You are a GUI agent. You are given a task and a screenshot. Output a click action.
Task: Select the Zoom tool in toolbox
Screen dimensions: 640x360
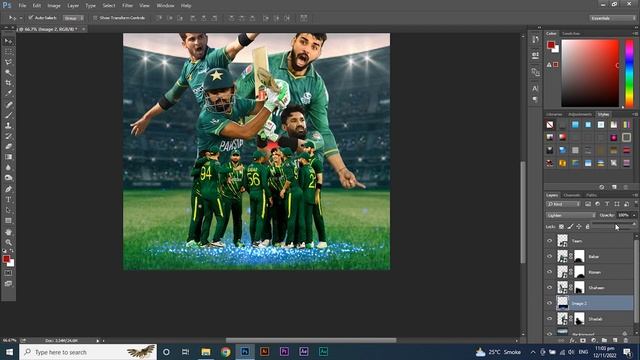point(8,242)
